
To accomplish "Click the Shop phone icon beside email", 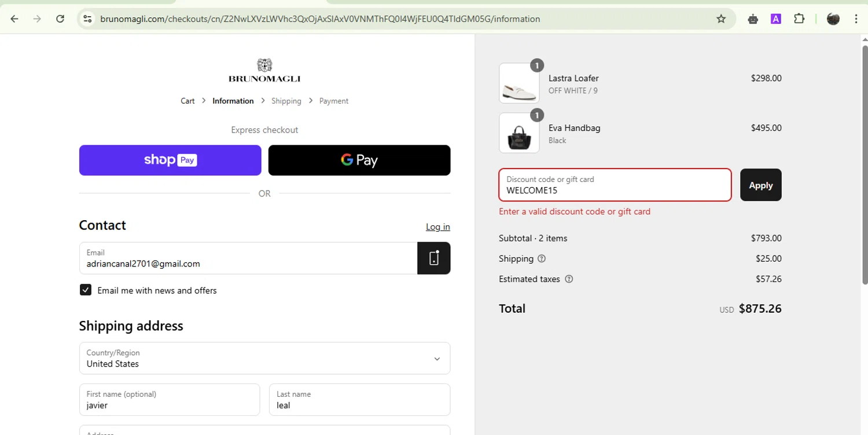I will coord(434,258).
